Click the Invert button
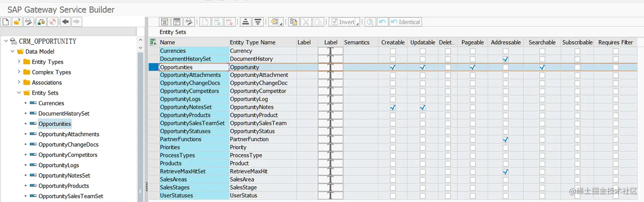The height and width of the screenshot is (202, 644). click(342, 22)
